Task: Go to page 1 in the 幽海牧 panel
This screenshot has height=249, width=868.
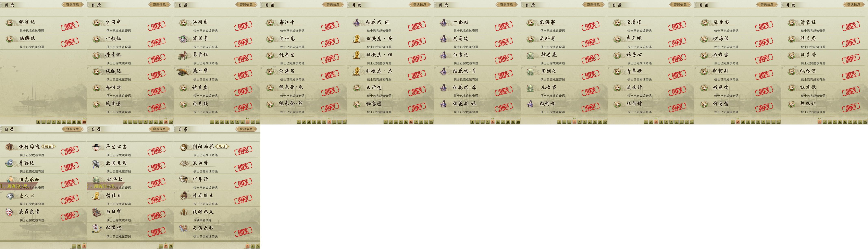Action: pyautogui.click(x=38, y=122)
